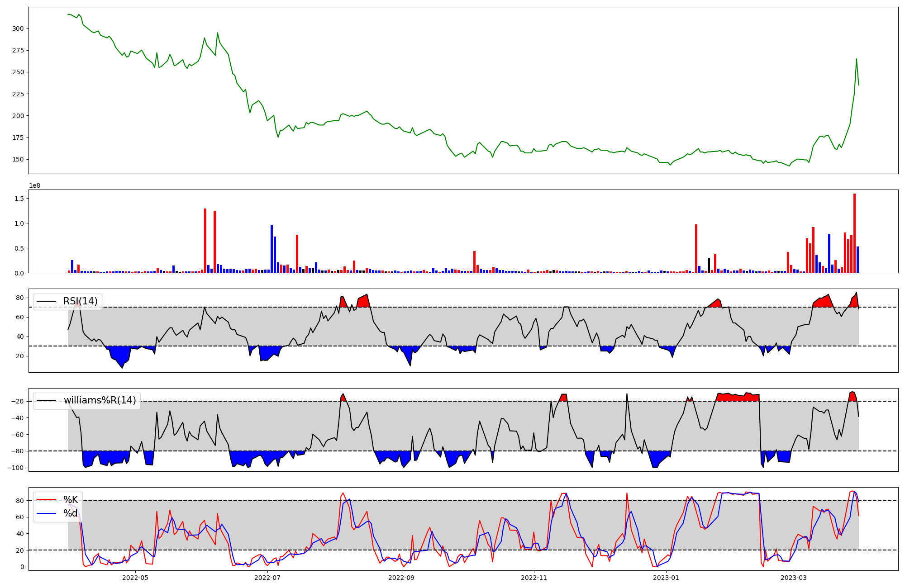Select the %d legend entry text
Screen dimensions: 905x588
71,513
